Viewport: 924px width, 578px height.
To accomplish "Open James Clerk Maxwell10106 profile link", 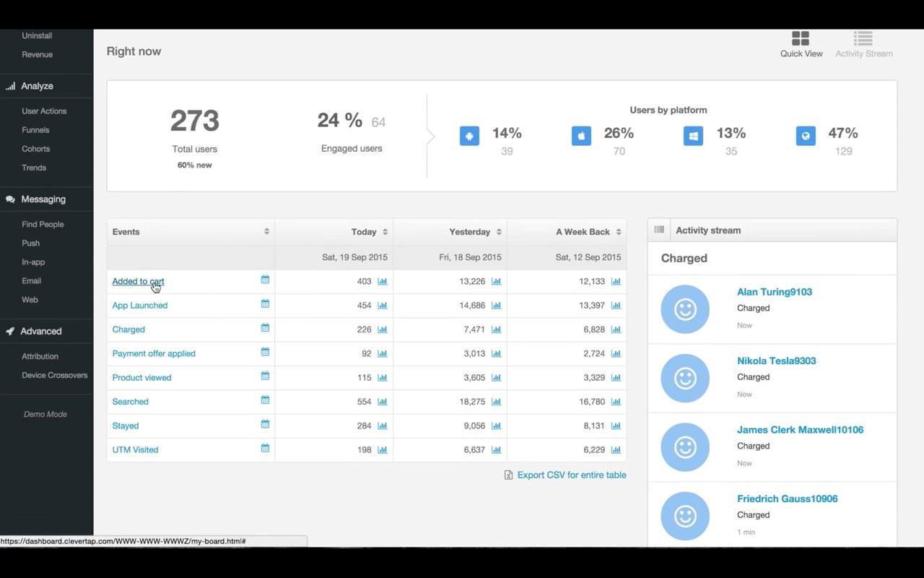I will coord(800,430).
